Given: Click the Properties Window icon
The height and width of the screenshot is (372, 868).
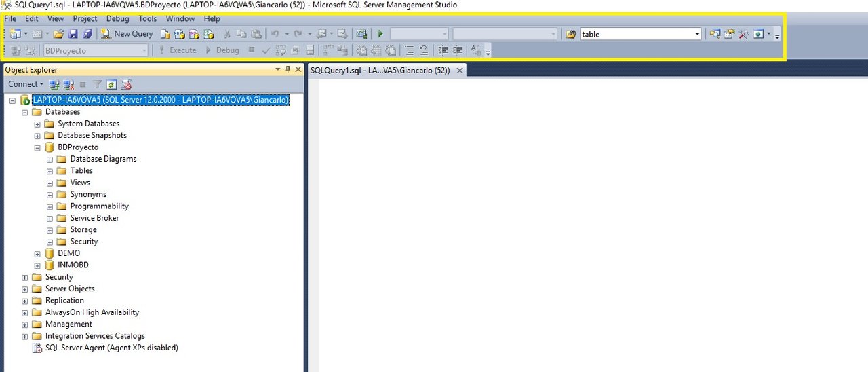Looking at the screenshot, I should (x=729, y=34).
